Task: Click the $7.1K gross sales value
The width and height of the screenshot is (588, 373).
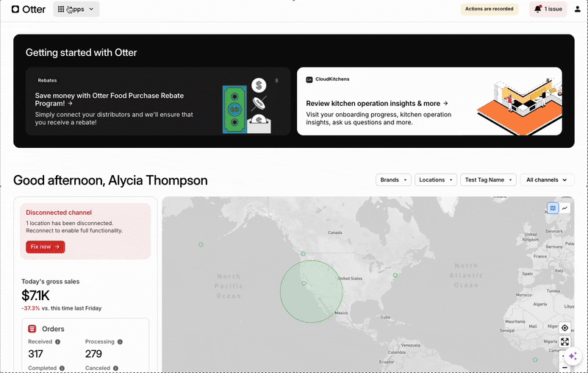Action: click(x=35, y=296)
